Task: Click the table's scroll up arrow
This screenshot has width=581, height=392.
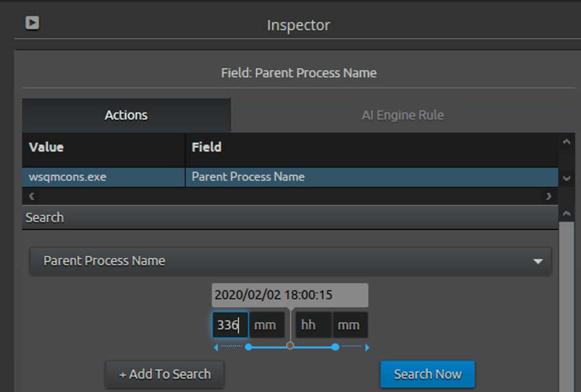Action: click(x=566, y=142)
